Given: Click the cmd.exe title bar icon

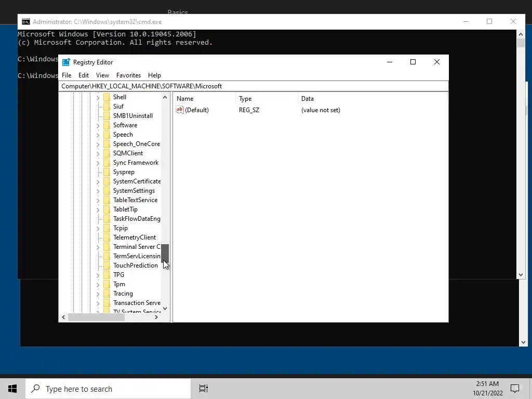Looking at the screenshot, I should (26, 22).
